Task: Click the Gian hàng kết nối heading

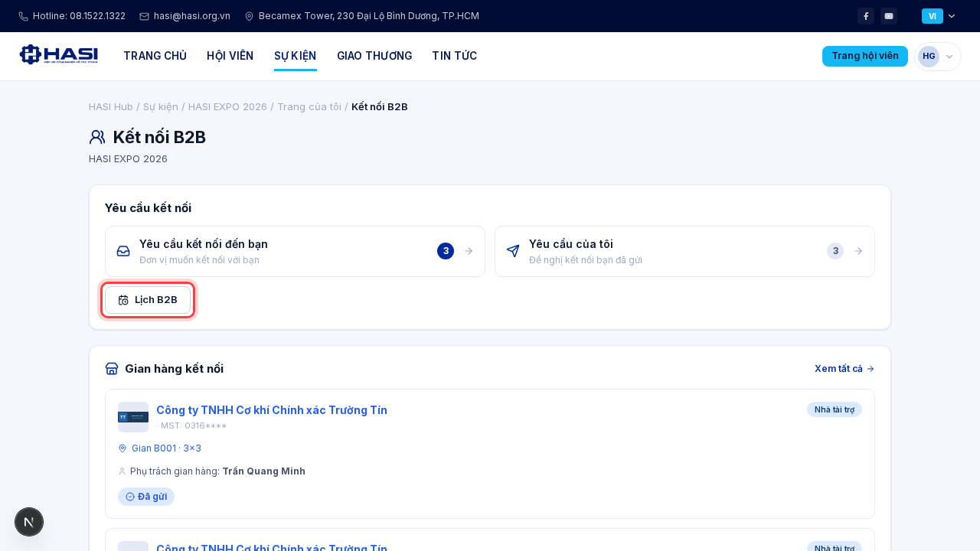Action: 174,369
